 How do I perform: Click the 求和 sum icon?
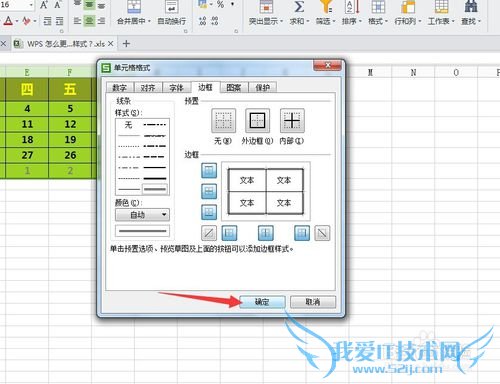[299, 7]
